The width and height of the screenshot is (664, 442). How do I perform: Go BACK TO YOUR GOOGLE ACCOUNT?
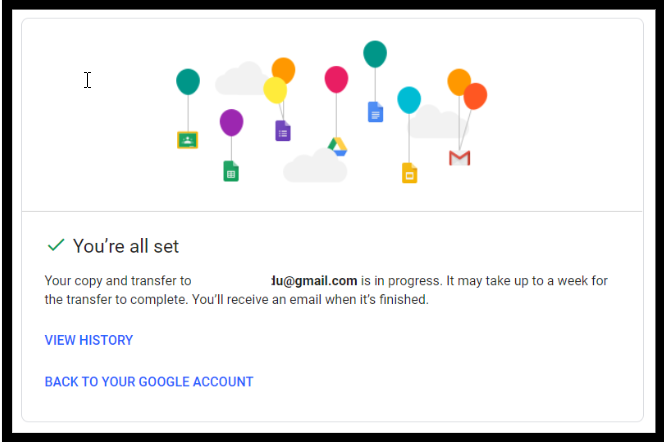(149, 381)
